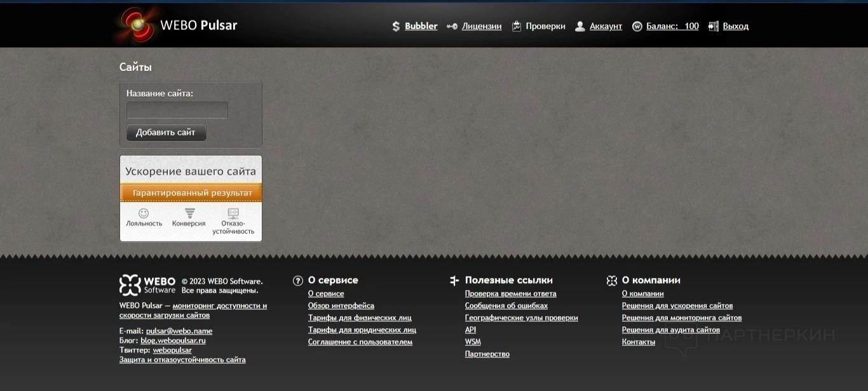Click the Добавить сайт button
868x391 pixels.
click(x=166, y=132)
